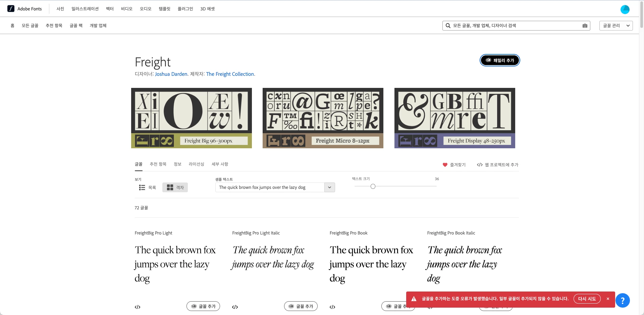The width and height of the screenshot is (644, 315).
Task: Open the 오디오 menu
Action: click(146, 9)
